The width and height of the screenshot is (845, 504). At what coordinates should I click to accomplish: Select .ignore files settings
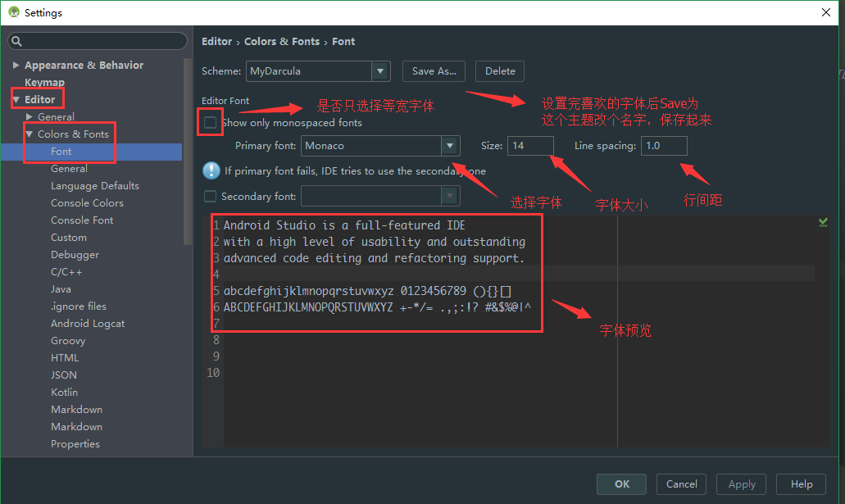[79, 306]
